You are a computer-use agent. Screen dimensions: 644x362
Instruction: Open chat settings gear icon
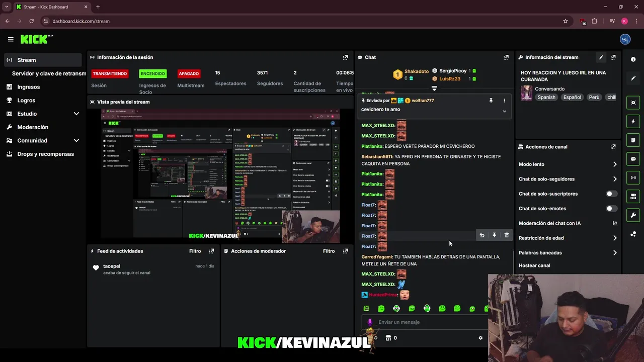click(480, 338)
